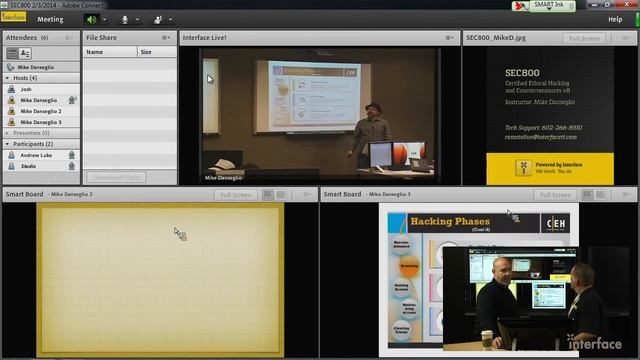The height and width of the screenshot is (360, 640).
Task: Click the yellow Interface logo
Action: pyautogui.click(x=13, y=17)
